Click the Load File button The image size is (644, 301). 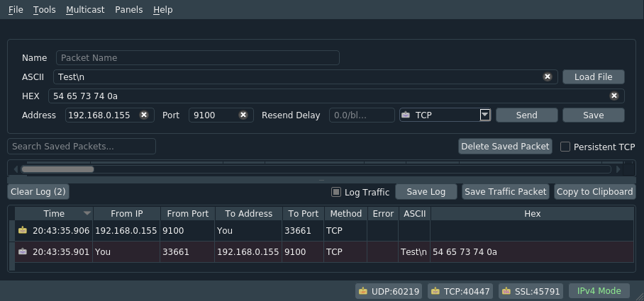[x=594, y=76]
